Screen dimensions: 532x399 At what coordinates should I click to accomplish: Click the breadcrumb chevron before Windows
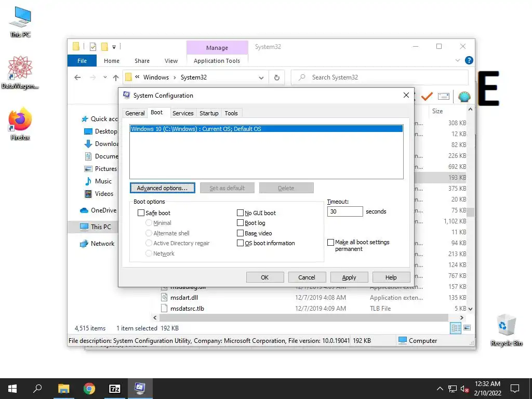click(x=137, y=77)
